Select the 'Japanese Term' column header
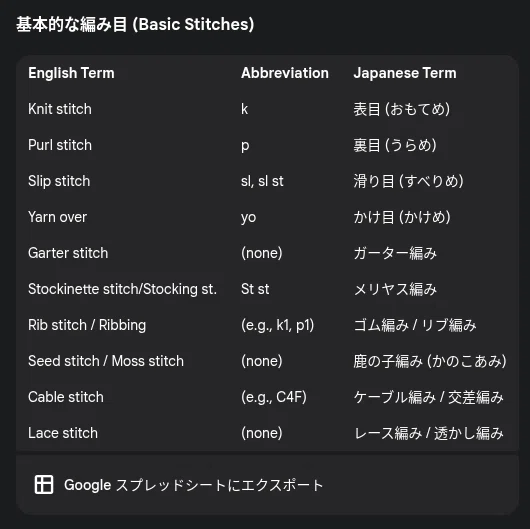The image size is (530, 529). pyautogui.click(x=405, y=73)
